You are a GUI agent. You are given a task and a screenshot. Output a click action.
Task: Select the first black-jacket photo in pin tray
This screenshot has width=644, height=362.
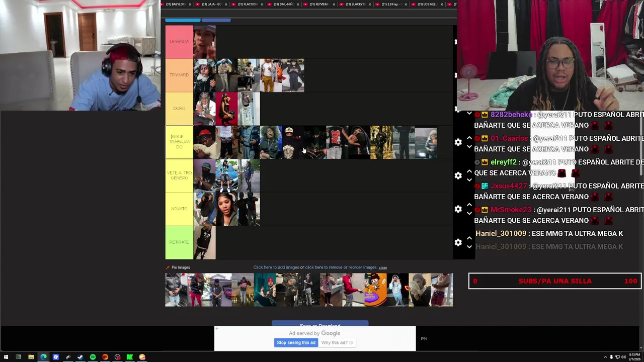coord(176,290)
